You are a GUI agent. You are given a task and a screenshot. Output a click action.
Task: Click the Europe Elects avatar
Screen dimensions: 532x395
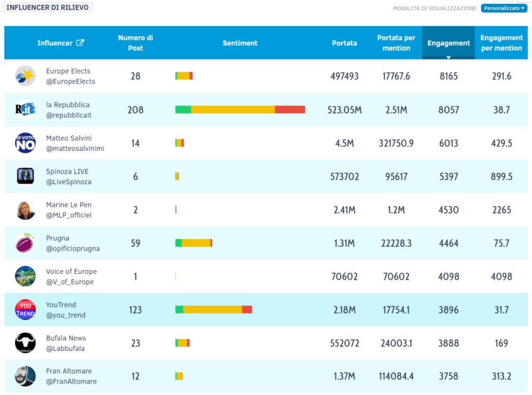coord(25,76)
